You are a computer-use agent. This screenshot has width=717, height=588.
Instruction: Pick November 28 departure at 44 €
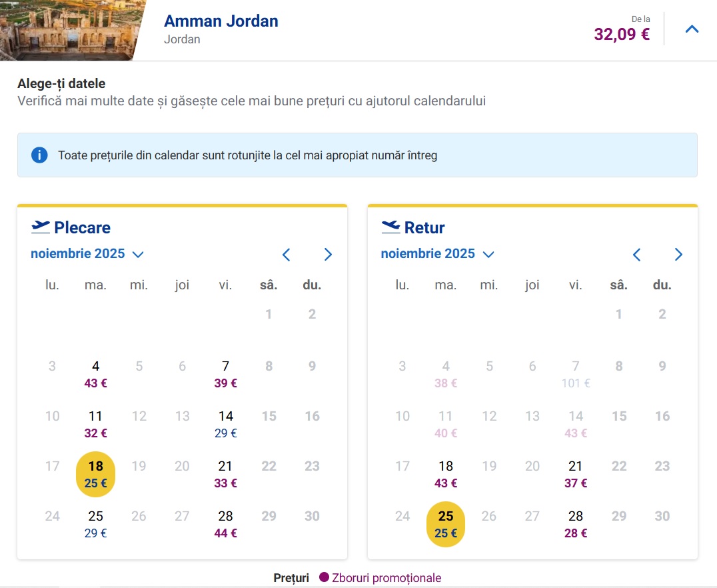225,524
